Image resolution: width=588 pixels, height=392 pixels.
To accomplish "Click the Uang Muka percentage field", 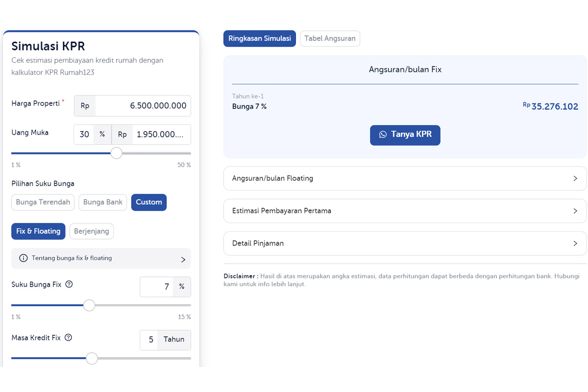I will click(84, 135).
